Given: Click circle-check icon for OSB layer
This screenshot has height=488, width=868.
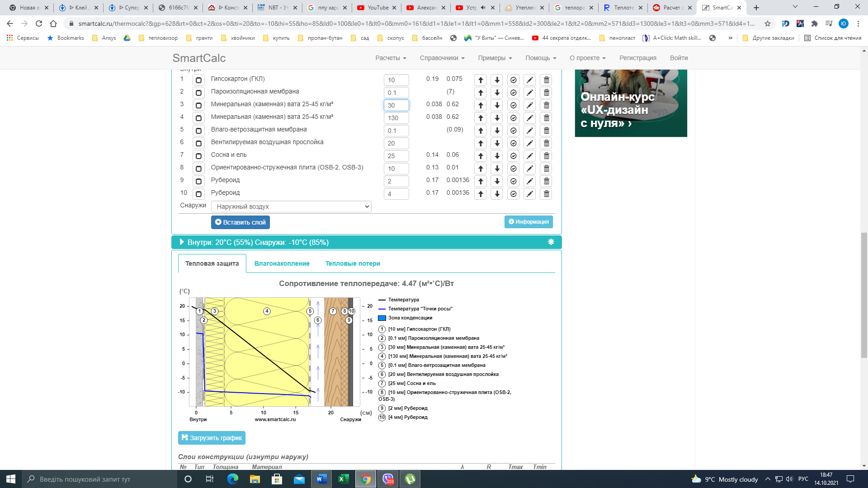Looking at the screenshot, I should coord(514,169).
